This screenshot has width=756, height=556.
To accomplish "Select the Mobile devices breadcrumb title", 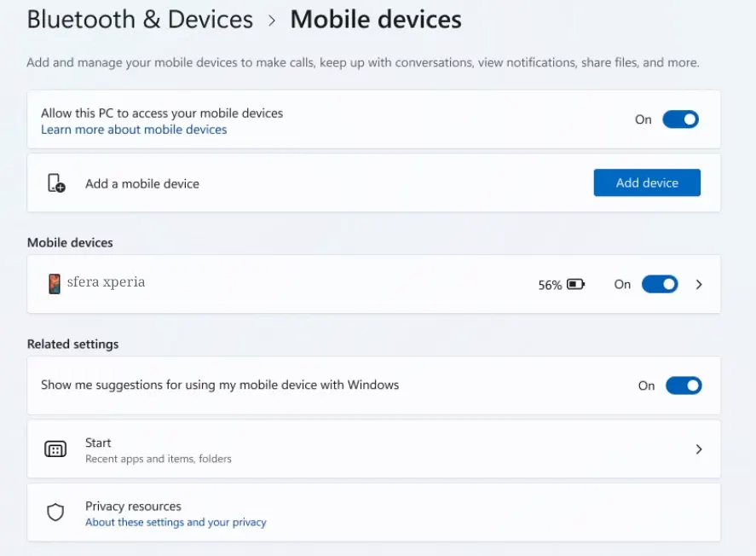I will pos(376,20).
